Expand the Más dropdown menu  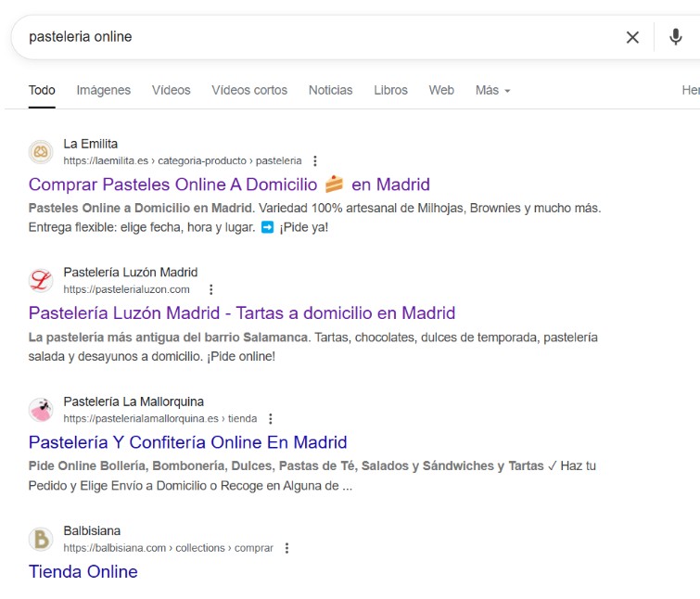(492, 90)
